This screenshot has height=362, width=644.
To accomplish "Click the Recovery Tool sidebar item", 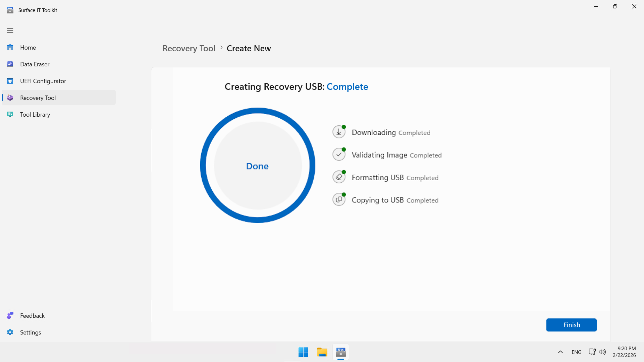I will 38,98.
